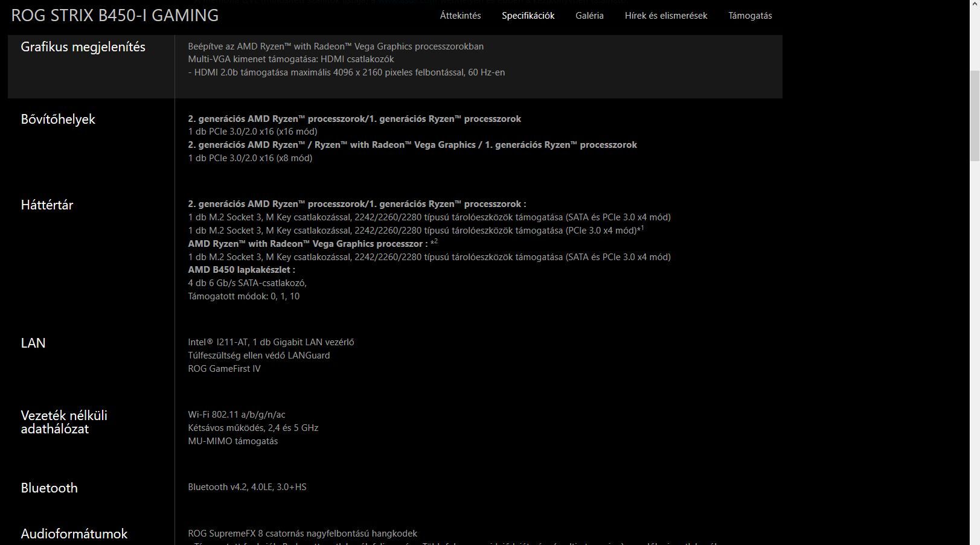Click the 'MU-MIMO támogatás' line

pyautogui.click(x=233, y=441)
